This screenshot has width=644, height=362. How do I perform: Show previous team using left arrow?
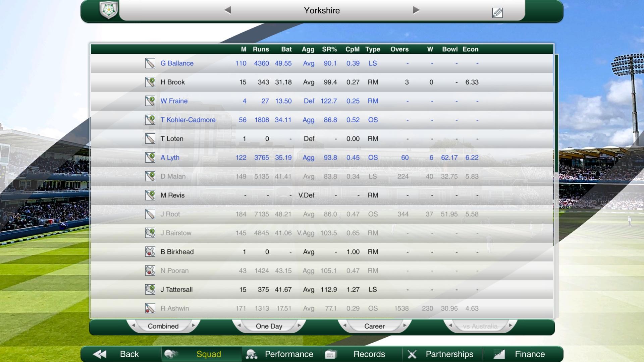click(x=228, y=10)
